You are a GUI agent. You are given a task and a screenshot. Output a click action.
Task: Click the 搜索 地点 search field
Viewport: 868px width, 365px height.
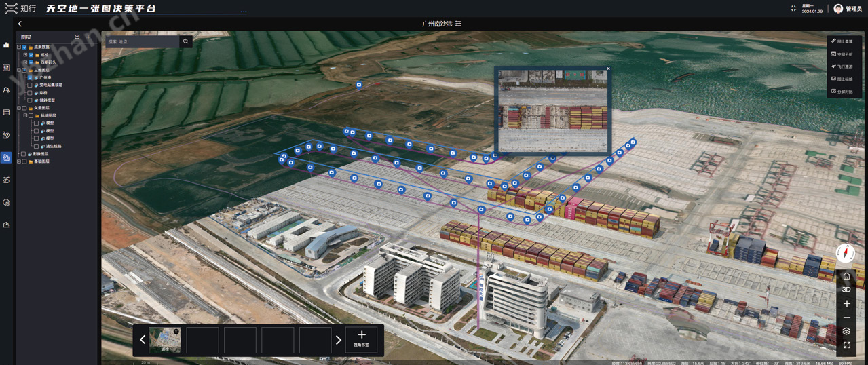click(x=143, y=41)
